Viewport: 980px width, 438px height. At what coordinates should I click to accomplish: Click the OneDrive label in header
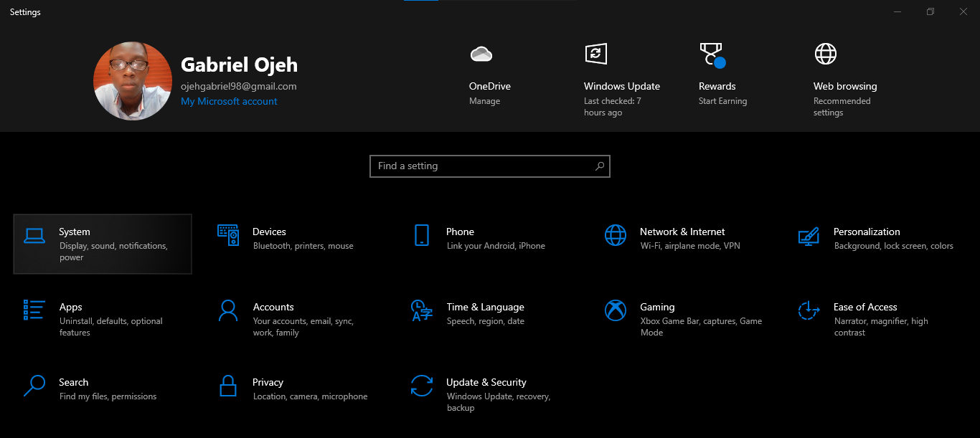(490, 87)
